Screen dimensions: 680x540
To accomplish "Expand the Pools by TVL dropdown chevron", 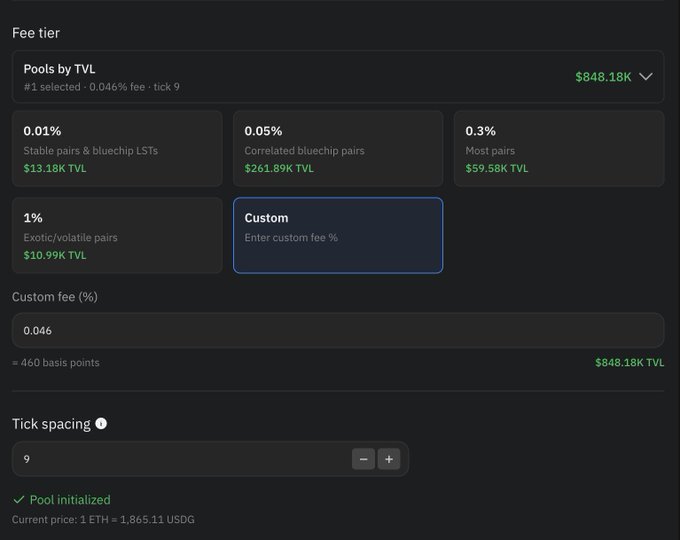I will point(646,77).
